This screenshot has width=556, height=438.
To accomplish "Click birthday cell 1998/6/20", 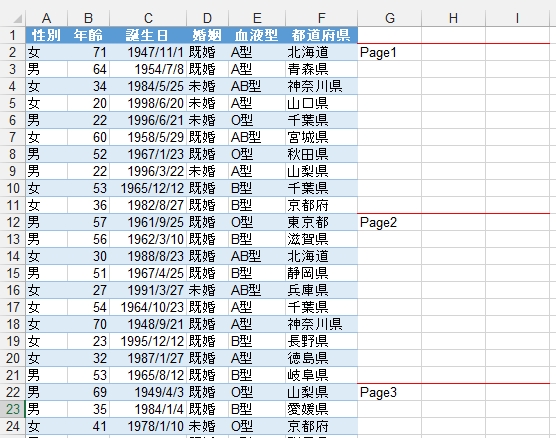I will [x=148, y=103].
